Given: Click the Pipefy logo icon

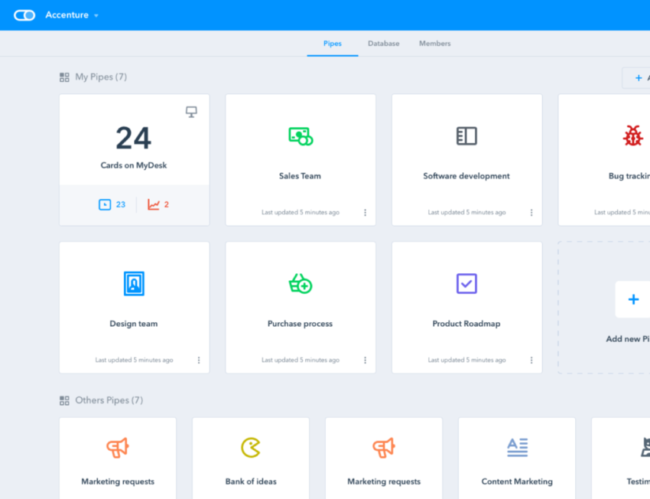Looking at the screenshot, I should point(24,15).
